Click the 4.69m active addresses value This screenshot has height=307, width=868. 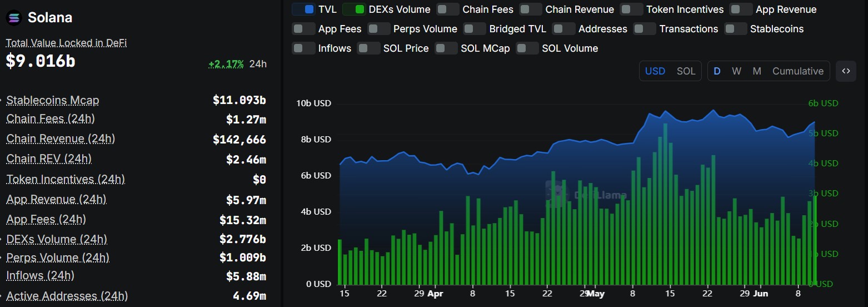coord(250,296)
